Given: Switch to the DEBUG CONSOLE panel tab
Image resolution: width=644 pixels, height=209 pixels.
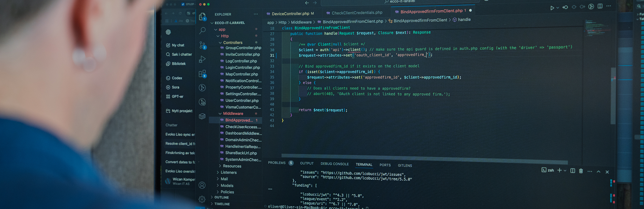Looking at the screenshot, I should pos(335,164).
